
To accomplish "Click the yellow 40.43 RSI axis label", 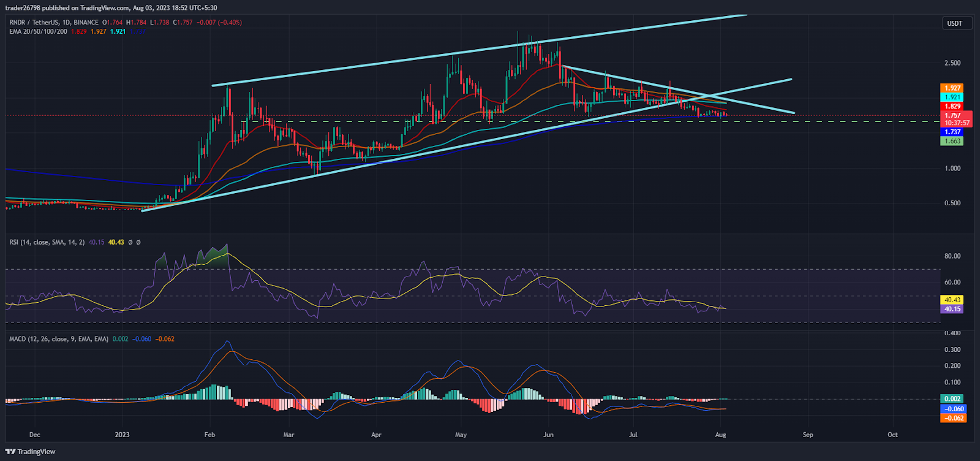I will (952, 300).
